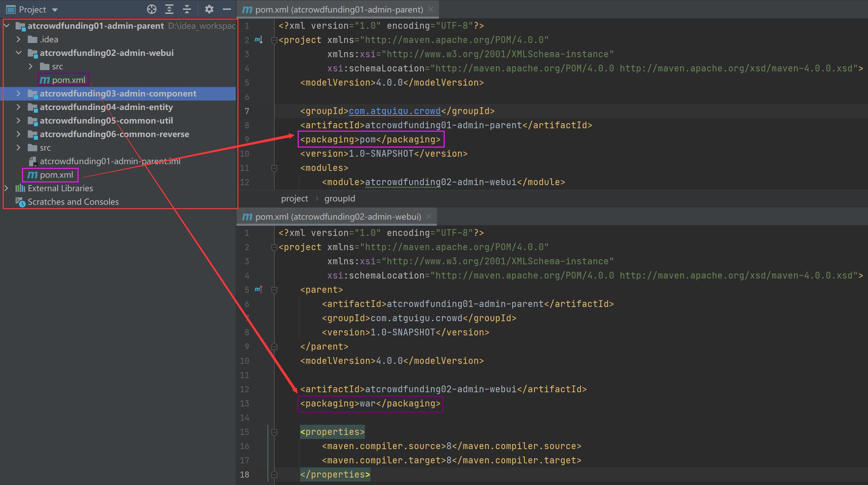Click the Collapse All icon
The height and width of the screenshot is (485, 868).
point(187,9)
